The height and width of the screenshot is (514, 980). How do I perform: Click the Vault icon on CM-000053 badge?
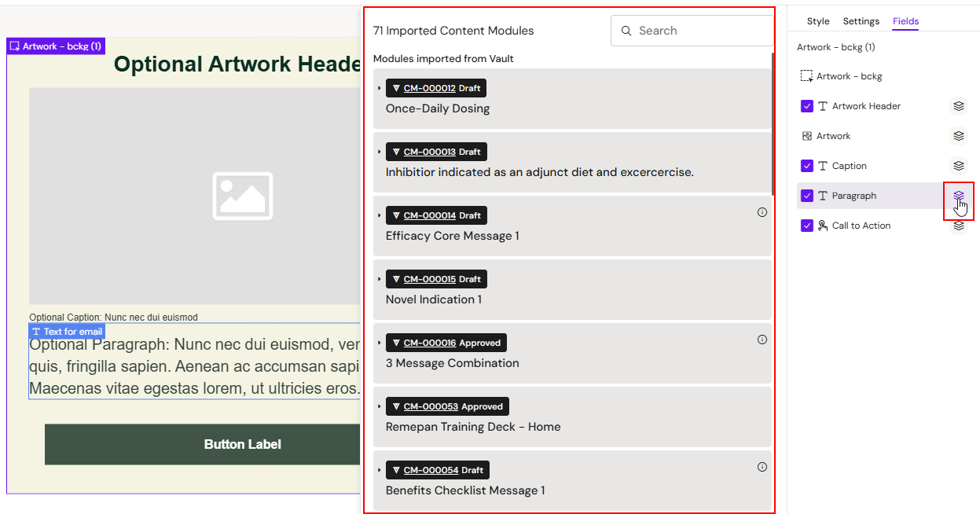click(x=396, y=406)
